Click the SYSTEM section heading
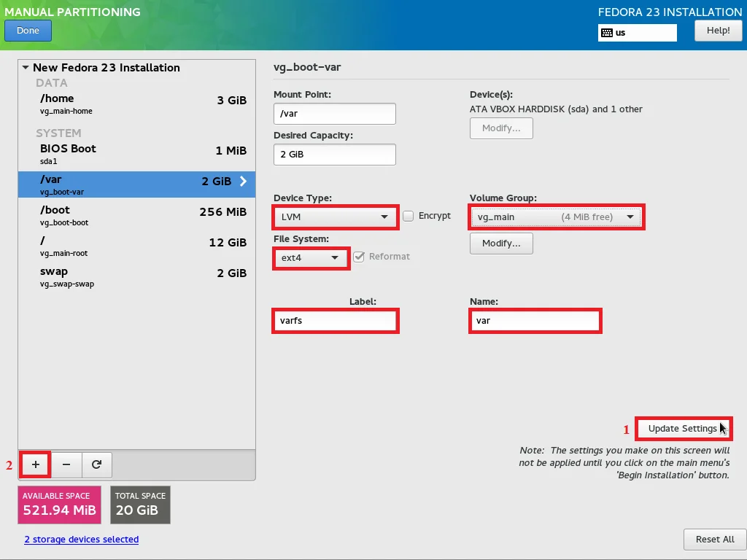The height and width of the screenshot is (560, 747). tap(58, 133)
